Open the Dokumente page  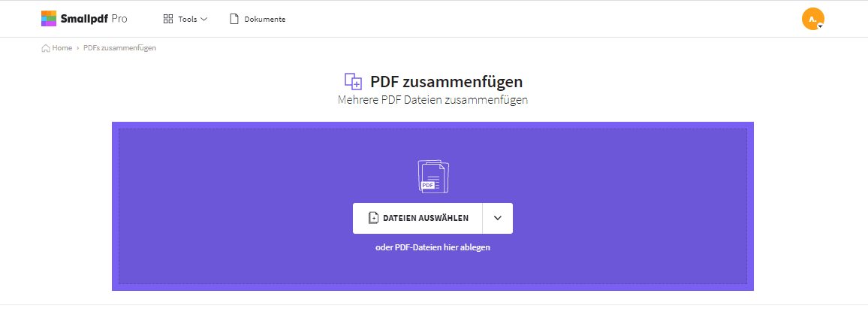pos(258,19)
